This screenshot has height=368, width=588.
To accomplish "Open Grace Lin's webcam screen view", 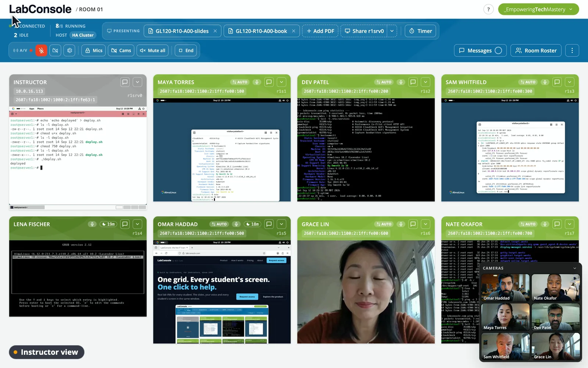I will (x=366, y=292).
